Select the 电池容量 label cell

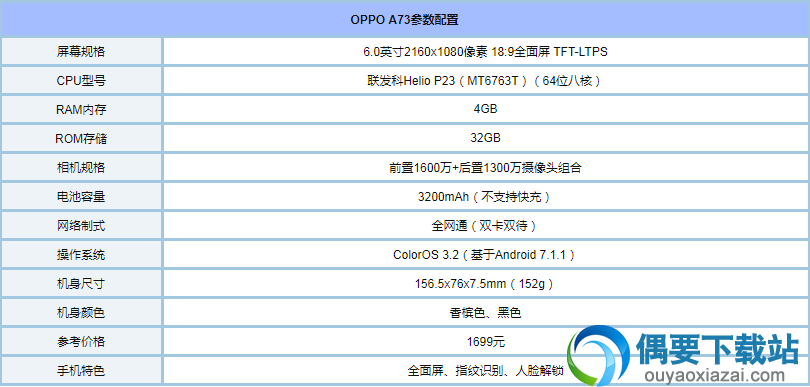click(x=82, y=196)
